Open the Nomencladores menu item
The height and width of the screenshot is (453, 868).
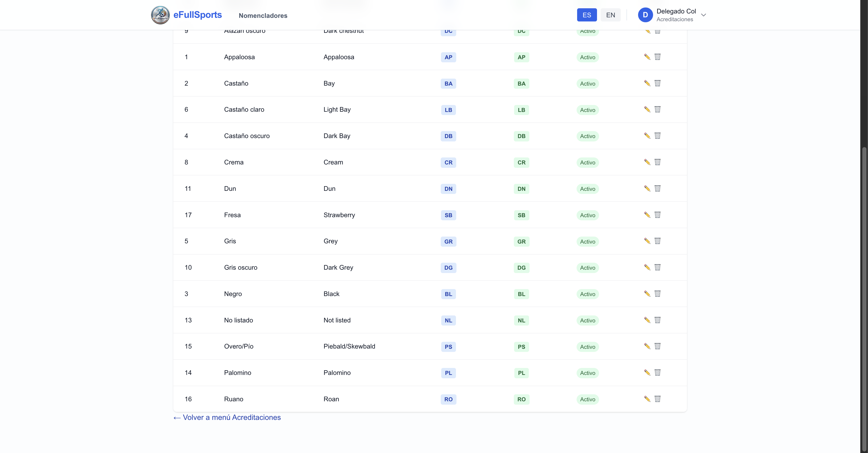[x=263, y=16]
